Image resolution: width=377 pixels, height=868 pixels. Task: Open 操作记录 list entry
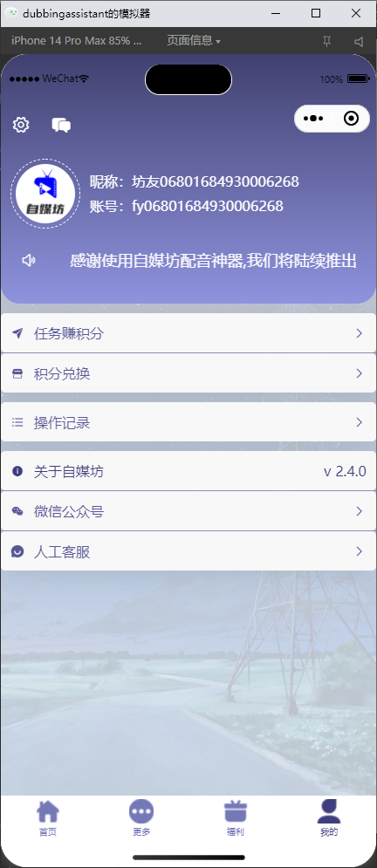188,422
